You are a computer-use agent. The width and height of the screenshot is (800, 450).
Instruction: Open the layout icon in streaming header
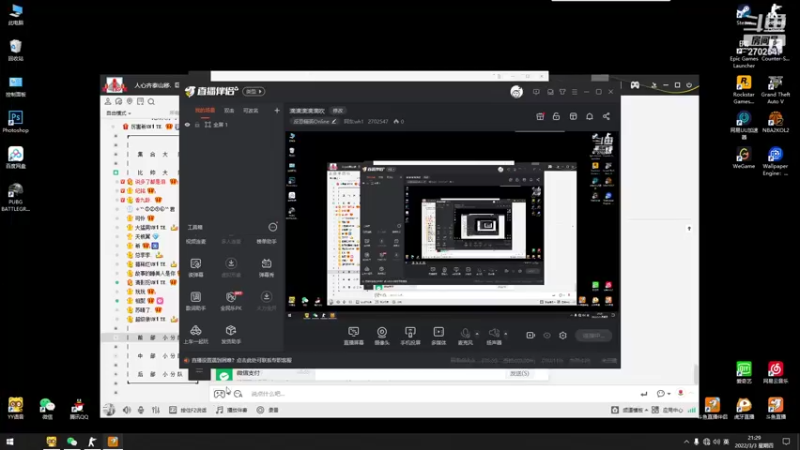click(x=573, y=116)
